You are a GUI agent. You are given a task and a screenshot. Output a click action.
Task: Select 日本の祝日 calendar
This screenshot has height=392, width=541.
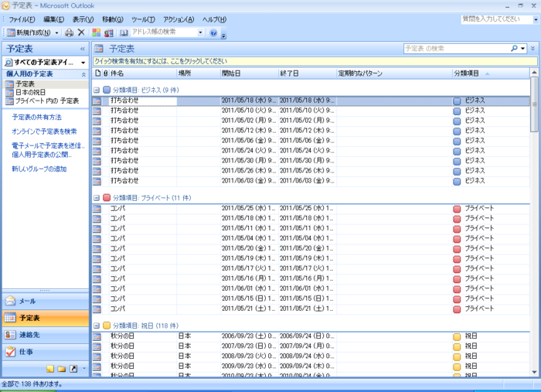pyautogui.click(x=45, y=93)
